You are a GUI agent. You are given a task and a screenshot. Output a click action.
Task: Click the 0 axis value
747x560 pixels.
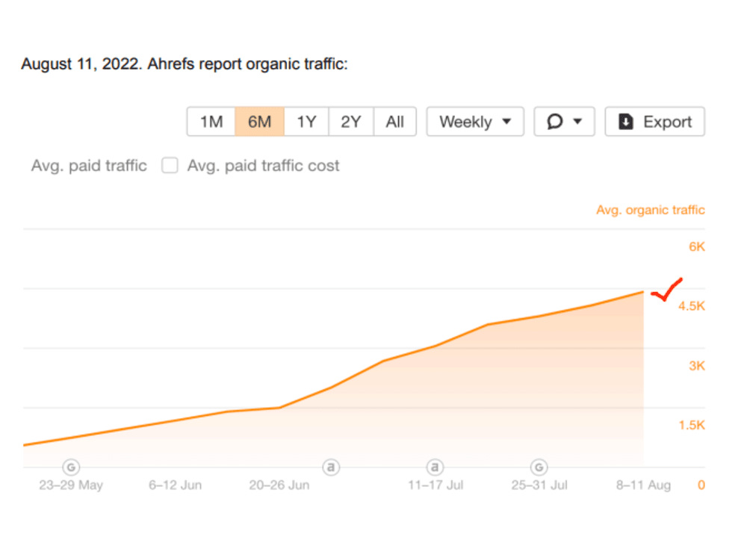(x=701, y=485)
